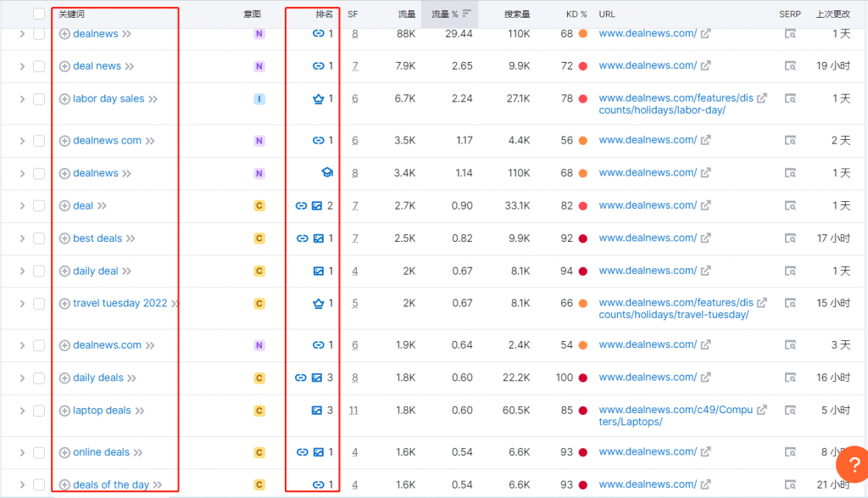Expand the "best deals" row
The width and height of the screenshot is (868, 498).
click(22, 238)
